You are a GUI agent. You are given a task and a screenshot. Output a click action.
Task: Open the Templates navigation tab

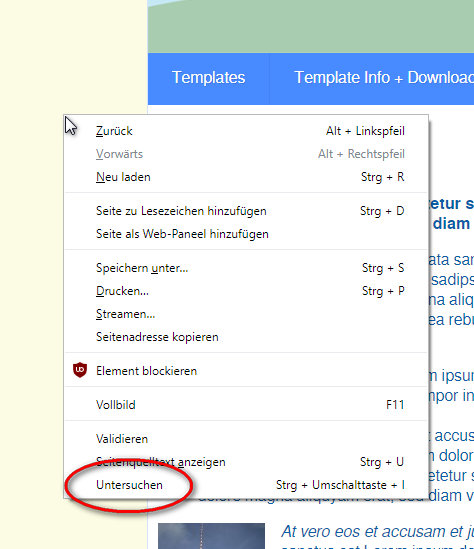[209, 78]
